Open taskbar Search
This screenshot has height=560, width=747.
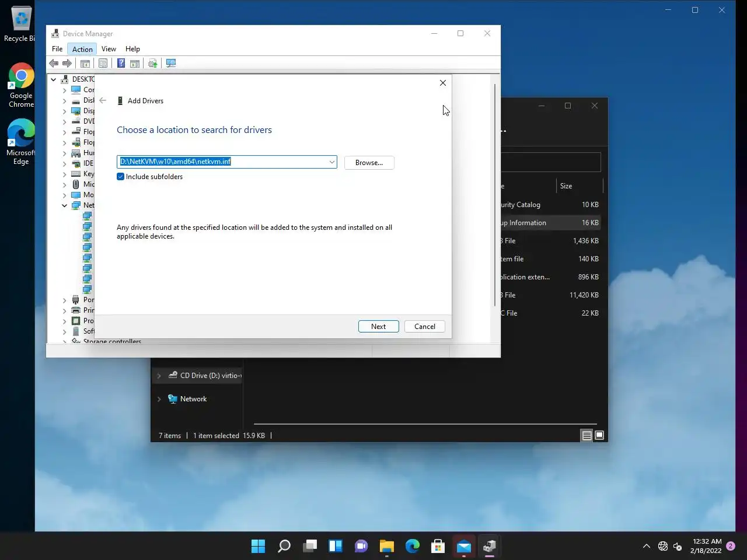284,546
